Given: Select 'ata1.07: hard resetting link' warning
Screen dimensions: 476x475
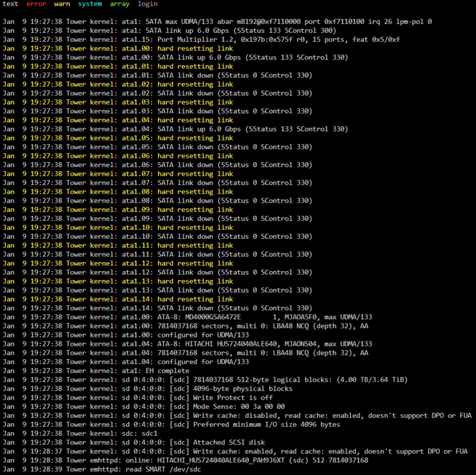Looking at the screenshot, I should click(x=118, y=174).
